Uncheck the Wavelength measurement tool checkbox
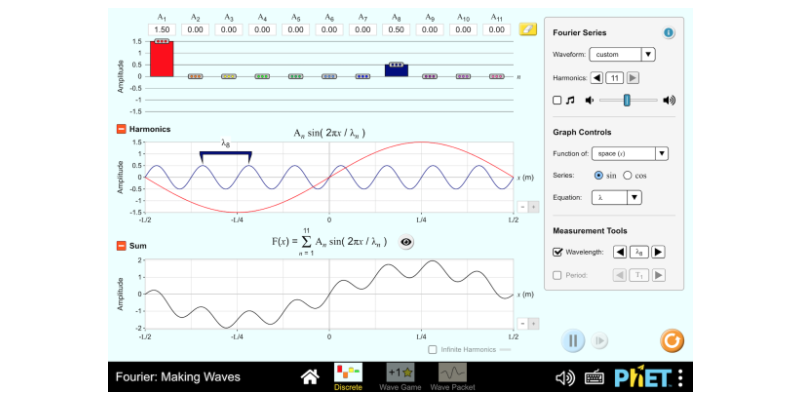The image size is (800, 400). pos(557,252)
